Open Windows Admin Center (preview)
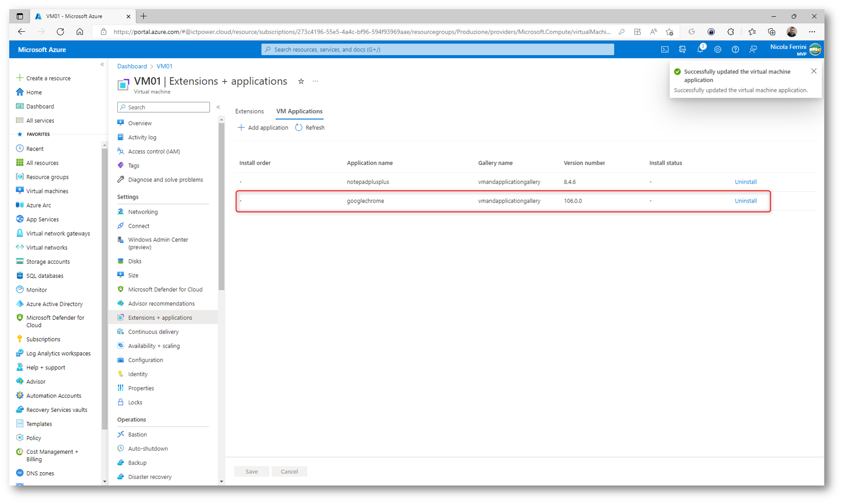Image resolution: width=843 pixels, height=504 pixels. coord(153,244)
